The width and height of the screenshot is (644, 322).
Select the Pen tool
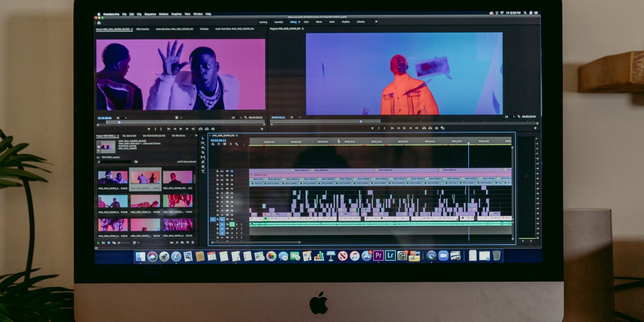203,162
